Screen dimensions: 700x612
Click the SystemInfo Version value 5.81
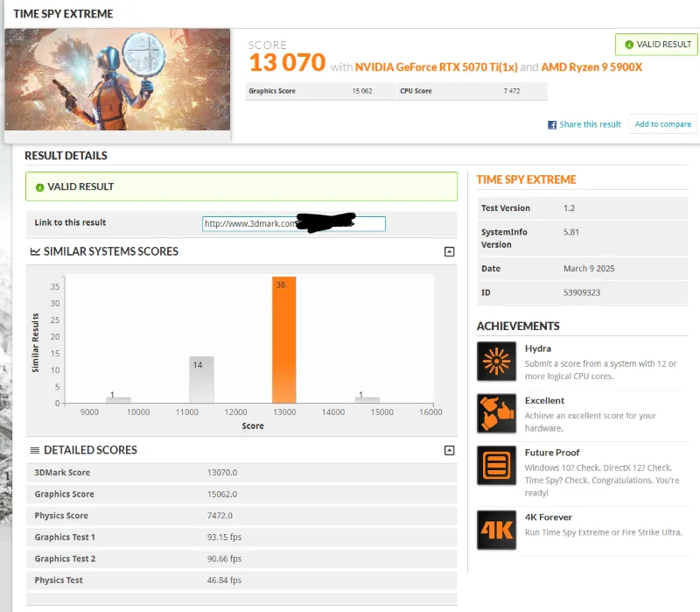571,232
